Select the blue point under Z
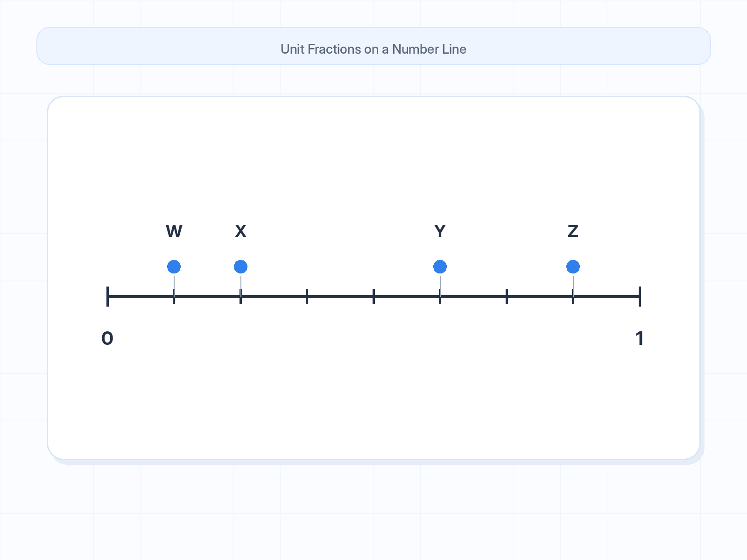Screen dimensions: 747x560 coord(573,267)
